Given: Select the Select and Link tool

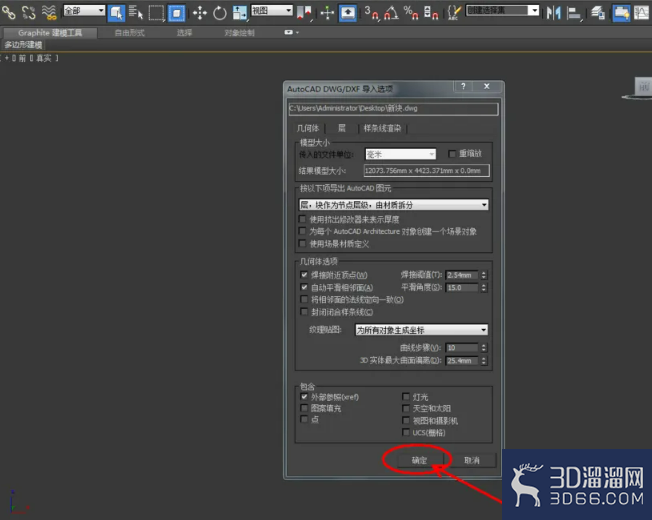Looking at the screenshot, I should (9, 13).
